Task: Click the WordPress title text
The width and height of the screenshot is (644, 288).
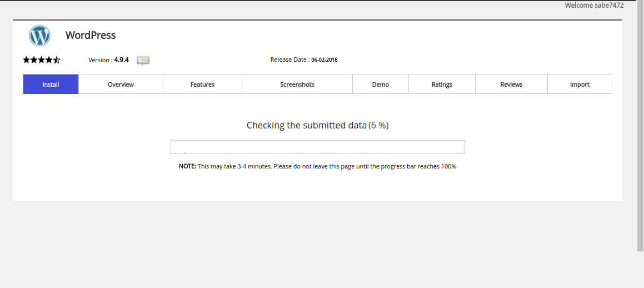Action: [91, 35]
